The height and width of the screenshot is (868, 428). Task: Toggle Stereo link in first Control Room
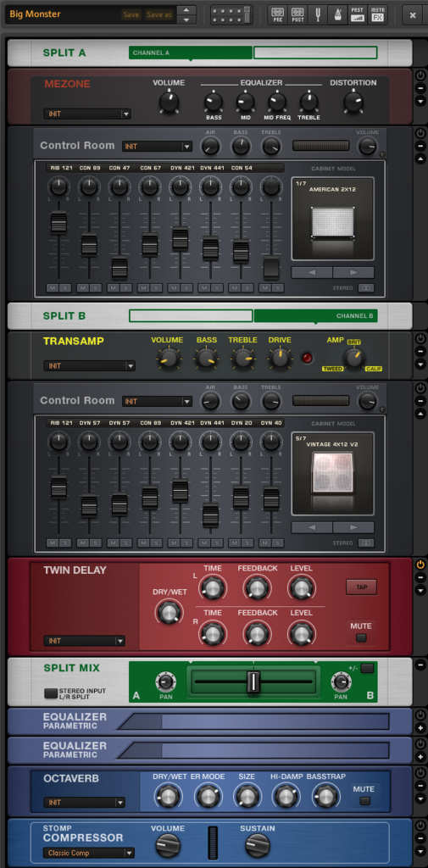(x=366, y=288)
